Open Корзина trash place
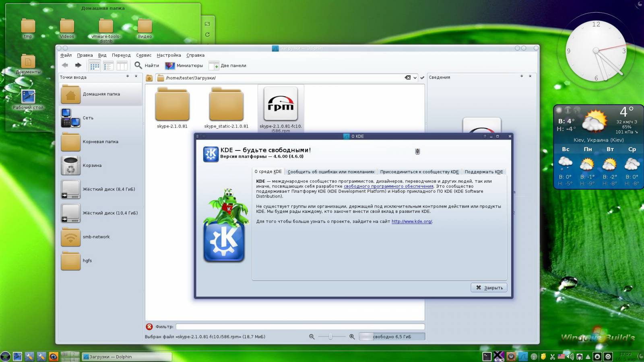 click(x=101, y=165)
